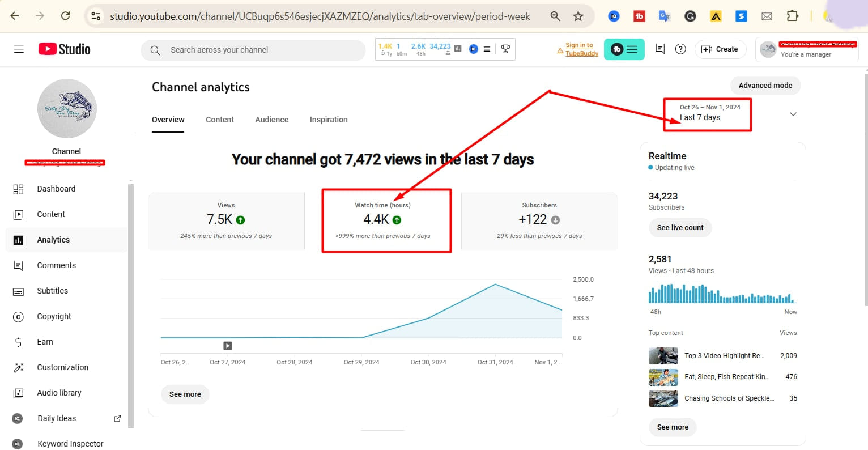Click the Advanced mode button
Screen dimensions: 868x450
coord(765,86)
